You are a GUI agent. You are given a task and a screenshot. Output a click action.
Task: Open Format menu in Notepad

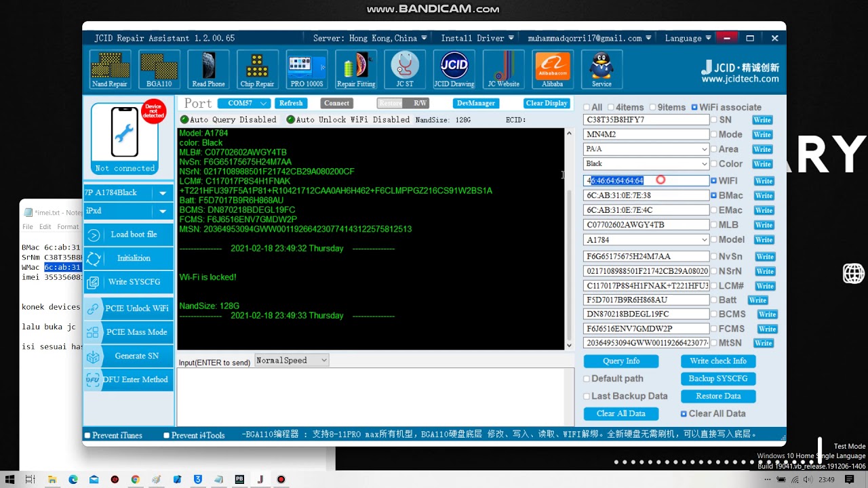tap(68, 227)
